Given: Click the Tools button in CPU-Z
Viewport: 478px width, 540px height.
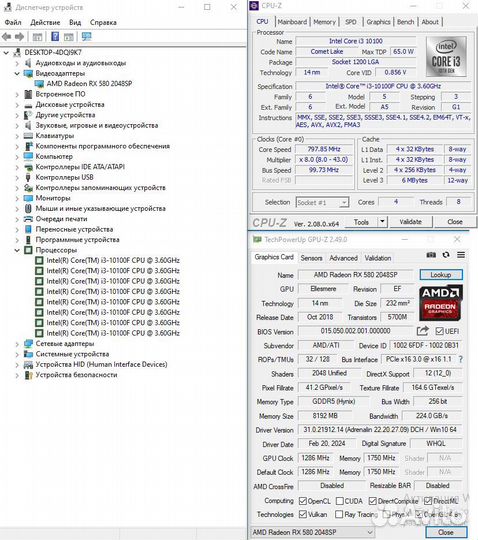Looking at the screenshot, I should click(x=361, y=222).
